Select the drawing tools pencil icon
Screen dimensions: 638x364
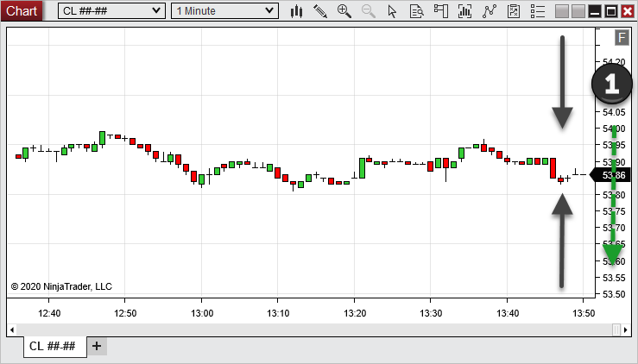pos(320,11)
